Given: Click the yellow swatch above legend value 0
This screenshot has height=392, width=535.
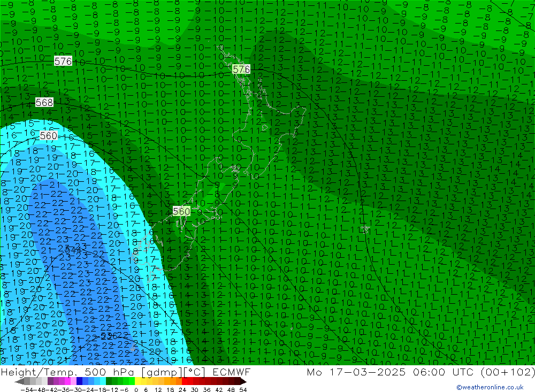Looking at the screenshot, I should pos(138,381).
